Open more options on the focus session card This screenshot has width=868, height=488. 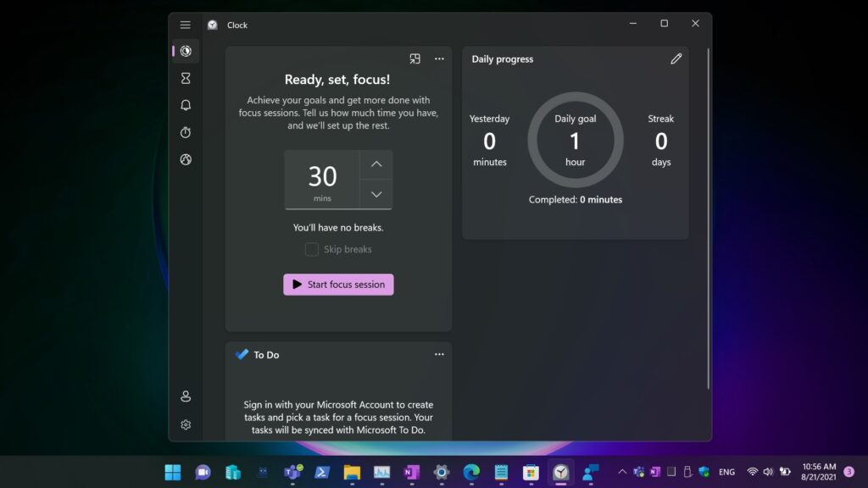coord(439,59)
